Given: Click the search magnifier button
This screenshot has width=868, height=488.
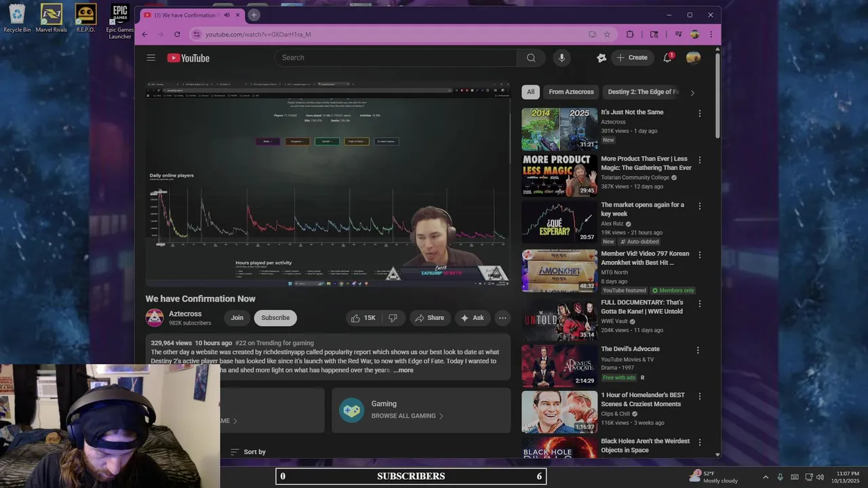Looking at the screenshot, I should tap(531, 58).
